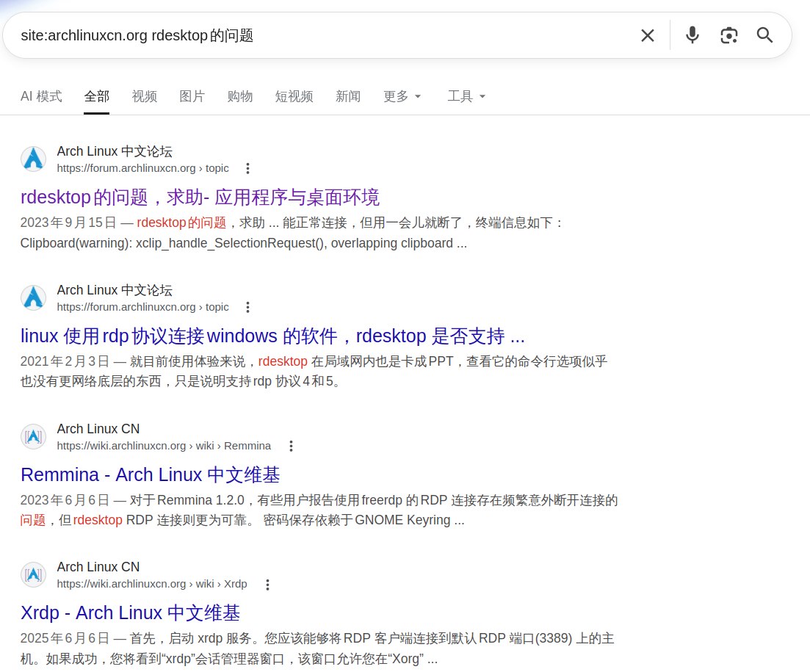
Task: Open the Remmina - Arch Linux 中文维基 page
Action: pyautogui.click(x=149, y=474)
